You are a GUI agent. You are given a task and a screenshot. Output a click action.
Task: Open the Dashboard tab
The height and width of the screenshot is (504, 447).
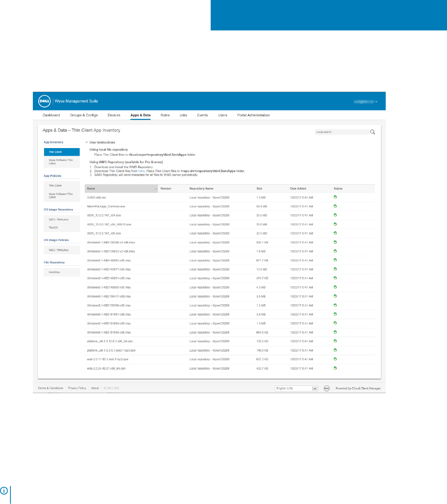pyautogui.click(x=51, y=115)
